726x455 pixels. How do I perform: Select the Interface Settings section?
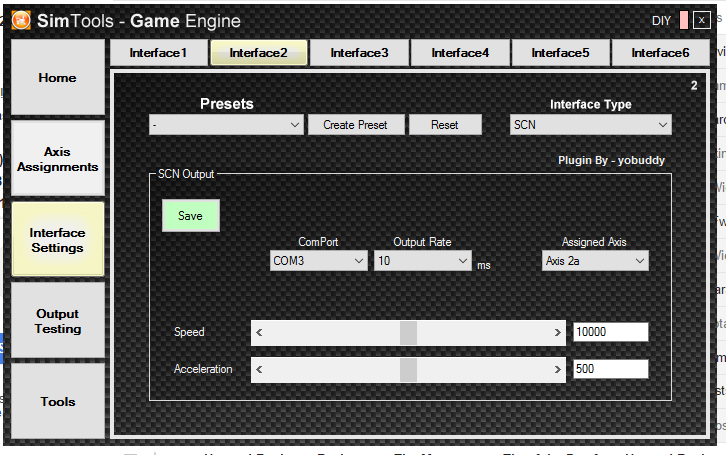pos(57,240)
